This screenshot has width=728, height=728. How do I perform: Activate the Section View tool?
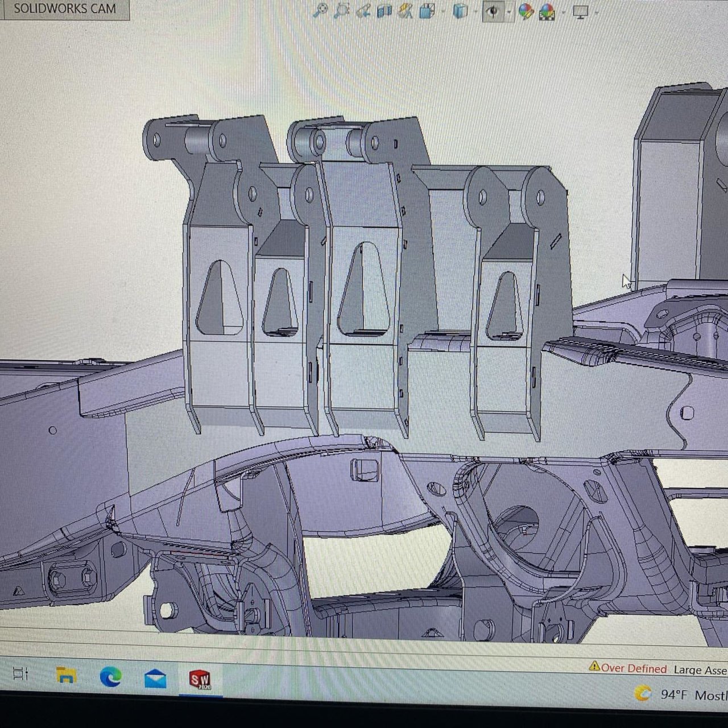pyautogui.click(x=384, y=11)
